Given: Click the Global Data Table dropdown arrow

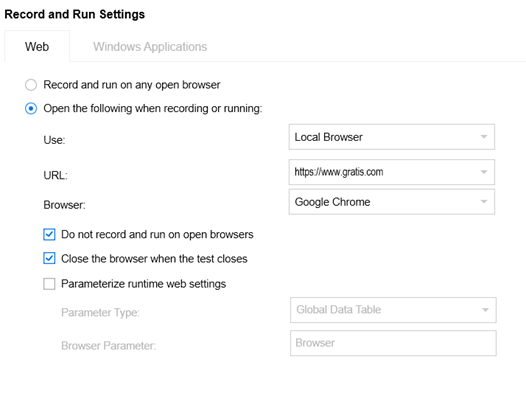Looking at the screenshot, I should coord(485,310).
